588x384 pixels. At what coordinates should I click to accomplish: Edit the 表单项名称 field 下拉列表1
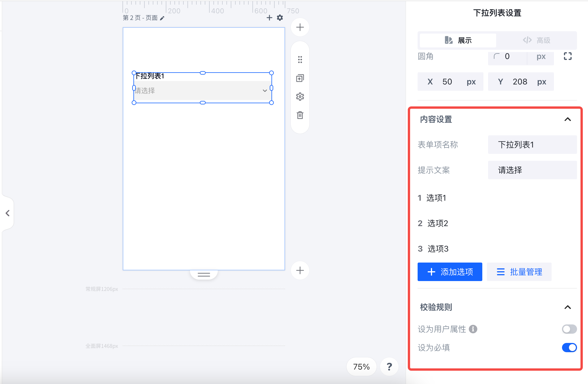(532, 145)
